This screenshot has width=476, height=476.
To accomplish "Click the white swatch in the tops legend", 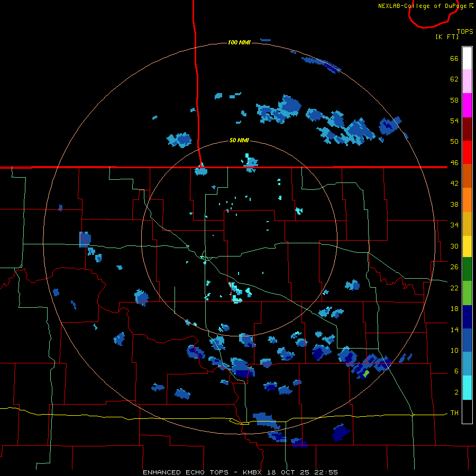I will coord(467,58).
